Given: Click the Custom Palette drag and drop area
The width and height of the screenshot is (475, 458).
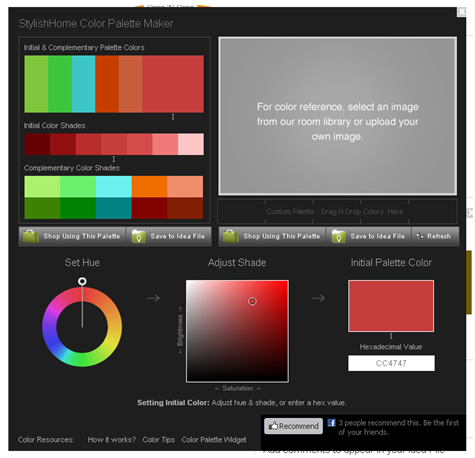Looking at the screenshot, I should click(x=337, y=211).
